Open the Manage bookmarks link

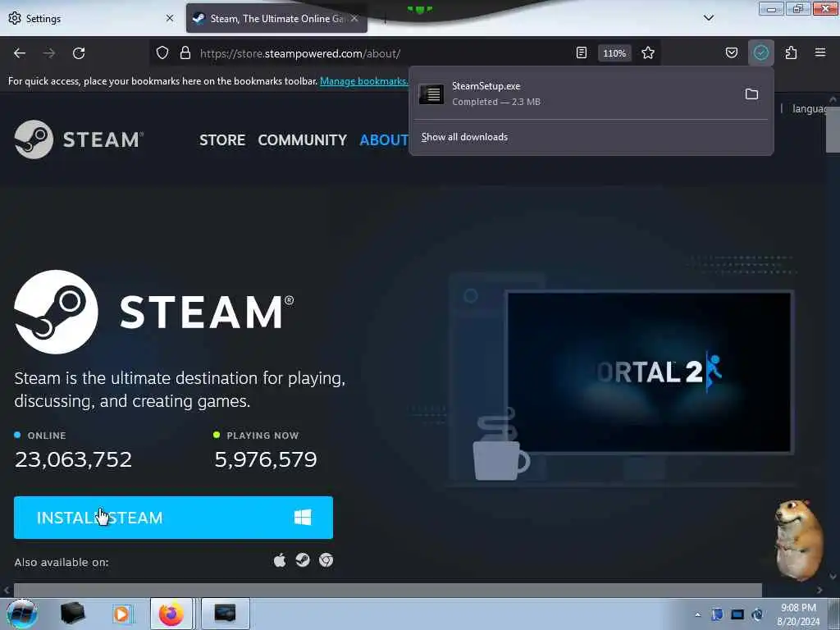click(363, 81)
